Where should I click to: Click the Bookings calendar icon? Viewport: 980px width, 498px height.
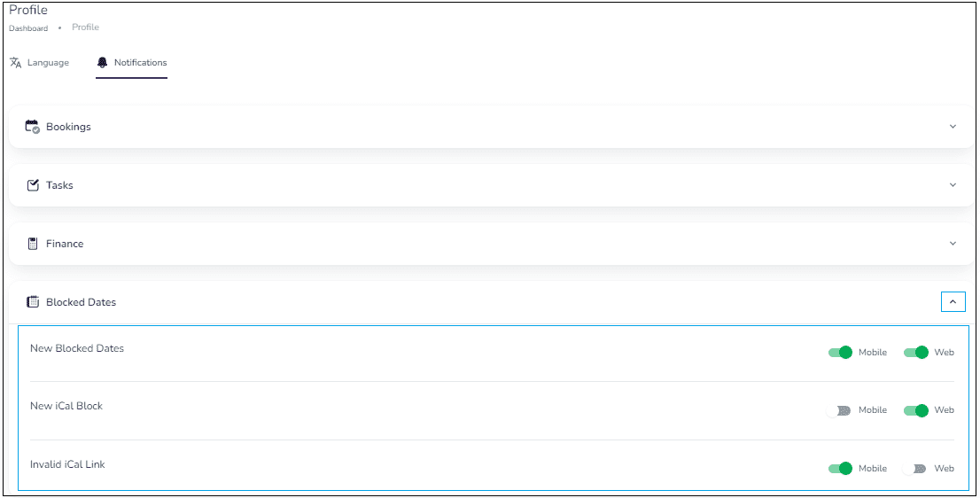(33, 127)
